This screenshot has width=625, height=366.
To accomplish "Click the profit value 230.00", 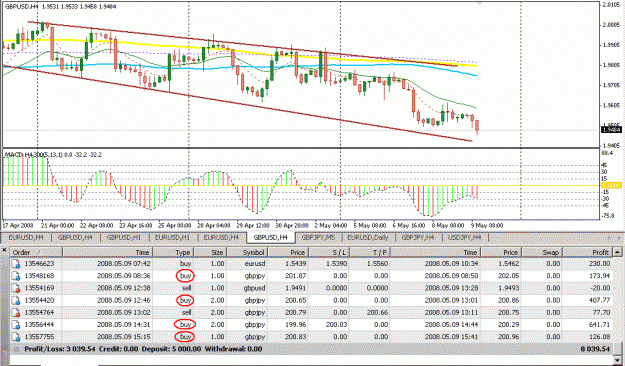I will pos(599,264).
